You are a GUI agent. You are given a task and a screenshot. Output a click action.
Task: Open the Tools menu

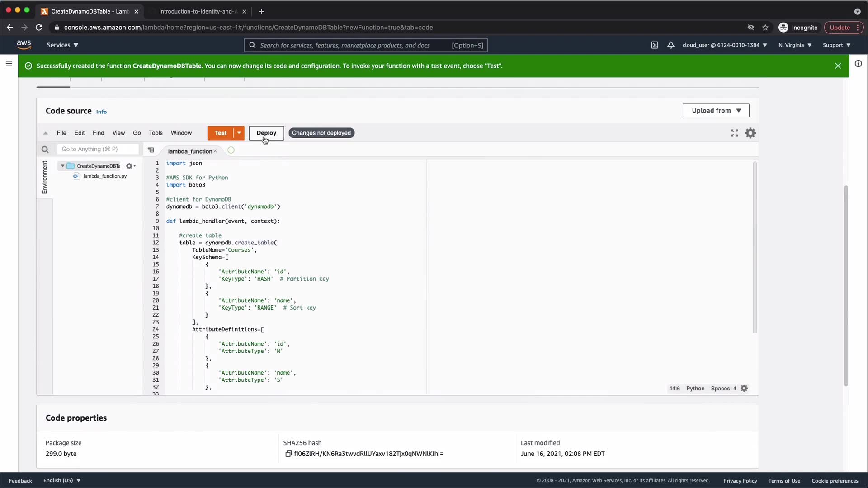pyautogui.click(x=156, y=133)
